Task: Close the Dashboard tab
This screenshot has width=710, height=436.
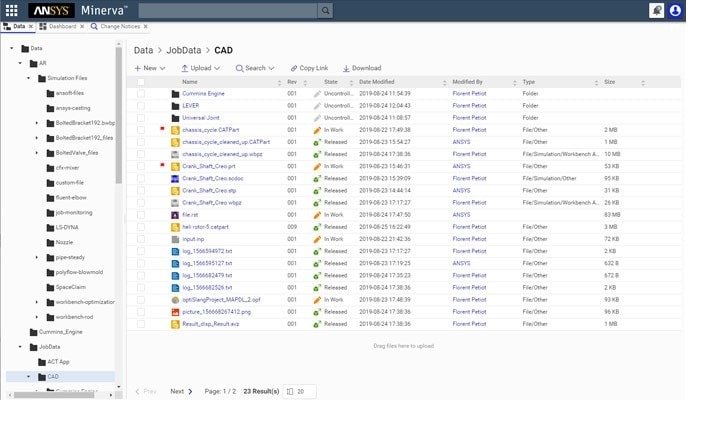Action: pyautogui.click(x=82, y=27)
